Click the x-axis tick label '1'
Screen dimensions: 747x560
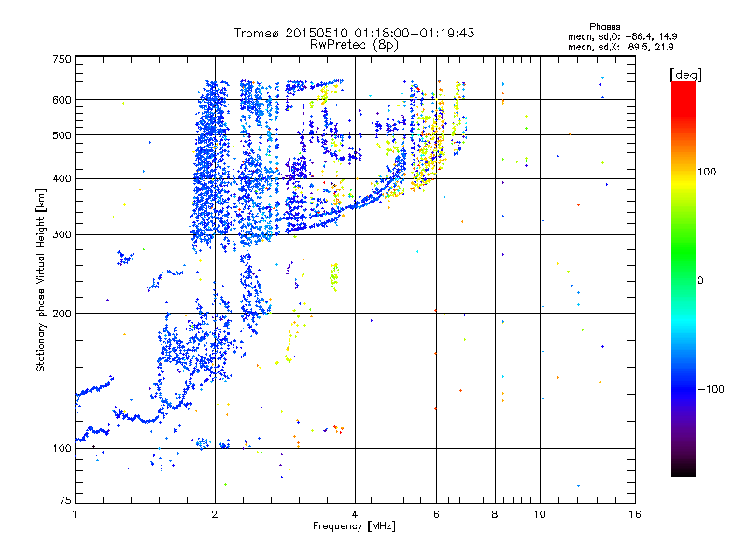[75, 514]
